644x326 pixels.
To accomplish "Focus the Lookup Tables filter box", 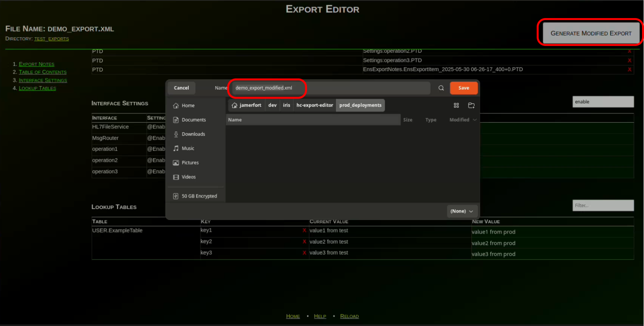I will pos(603,205).
